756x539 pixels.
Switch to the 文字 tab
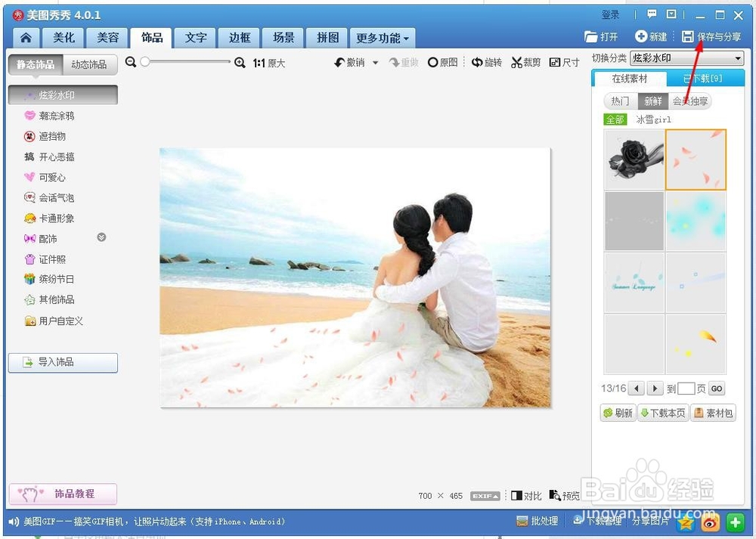(196, 38)
